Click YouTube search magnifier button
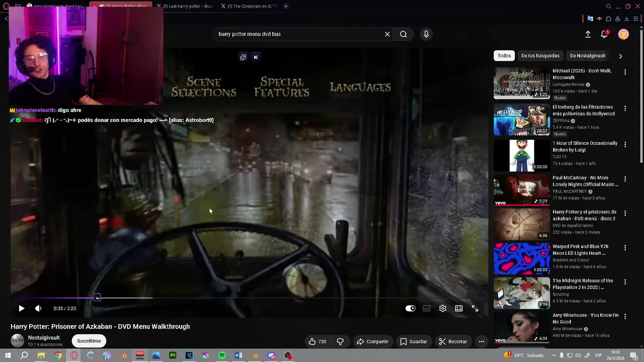Viewport: 644px width, 362px height. click(x=404, y=34)
